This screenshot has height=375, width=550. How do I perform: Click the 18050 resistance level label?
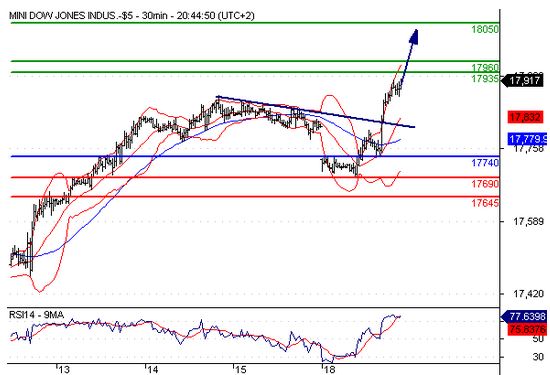485,29
